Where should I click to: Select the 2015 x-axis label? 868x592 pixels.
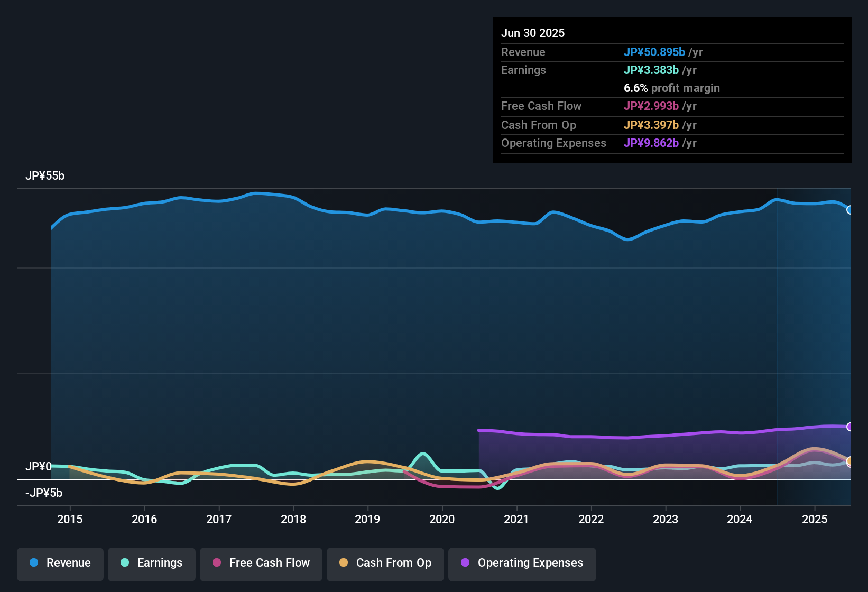(70, 519)
